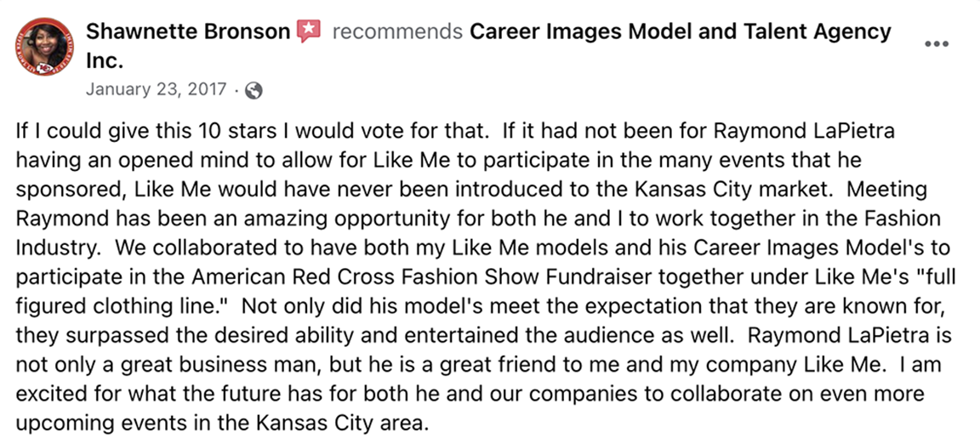This screenshot has width=980, height=444.
Task: Click the globe public audience icon
Action: click(254, 89)
